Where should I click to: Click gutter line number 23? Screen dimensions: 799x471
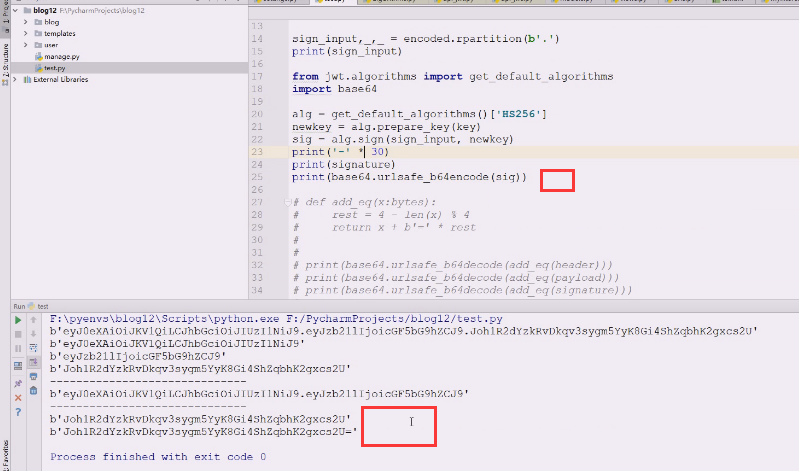(x=257, y=152)
